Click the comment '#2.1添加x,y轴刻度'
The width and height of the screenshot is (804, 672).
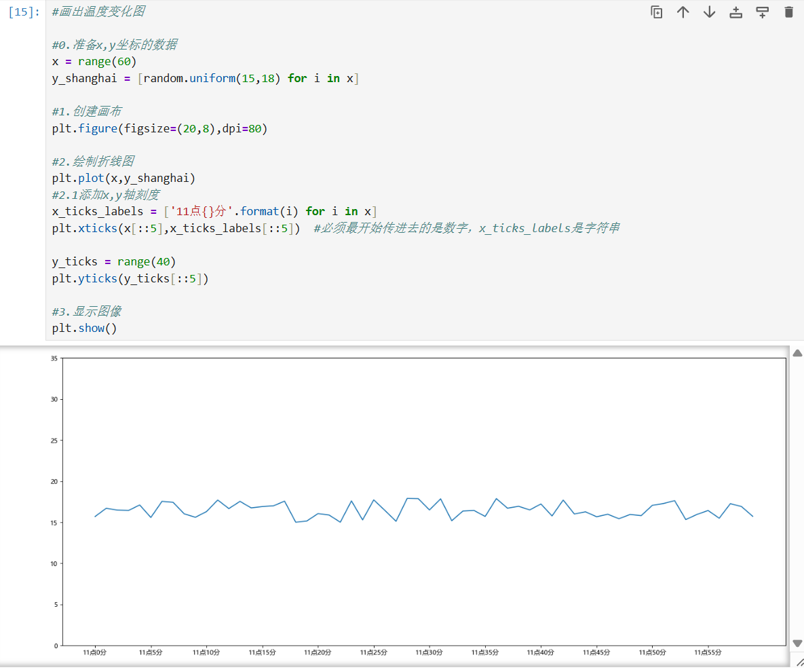(106, 195)
